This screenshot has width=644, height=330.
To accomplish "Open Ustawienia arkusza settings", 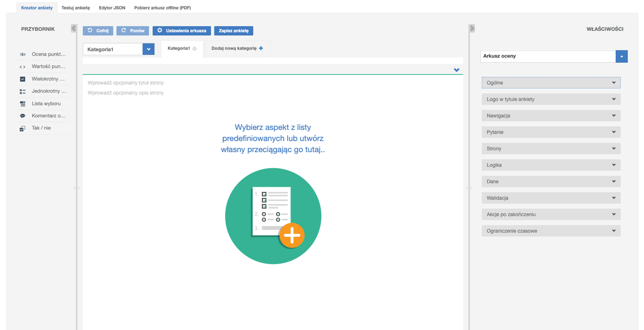I will point(182,31).
